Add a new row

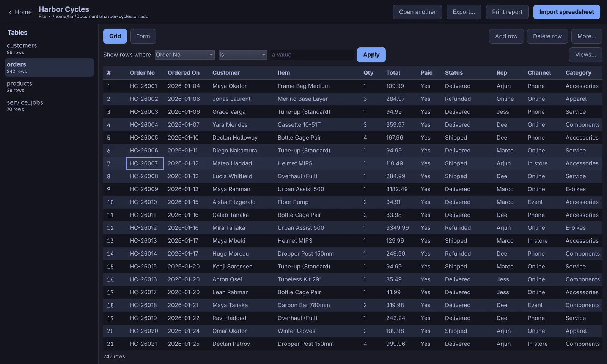[506, 36]
